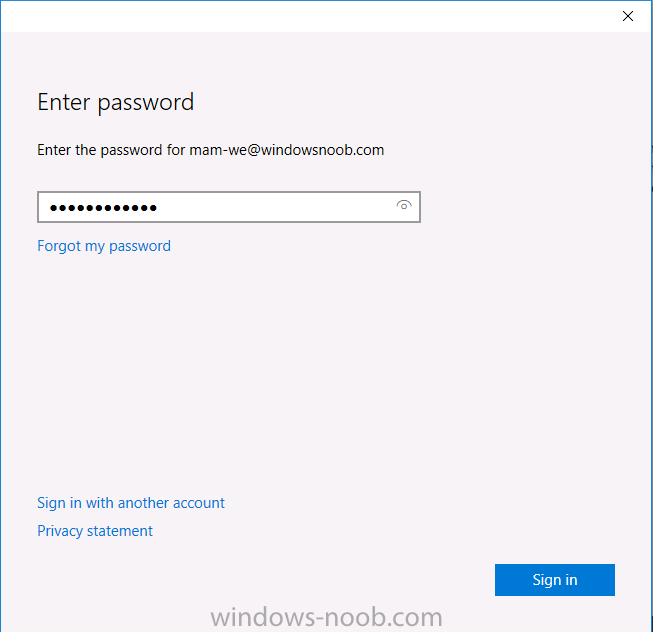The width and height of the screenshot is (653, 632).
Task: Open the Privacy statement link
Action: [95, 531]
